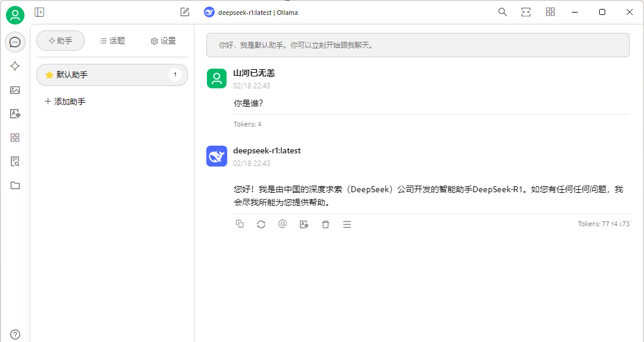644x342 pixels.
Task: Regenerate the DeepSeek reply
Action: point(261,224)
